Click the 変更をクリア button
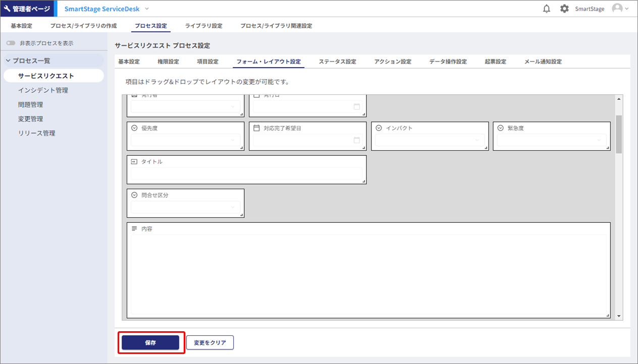The height and width of the screenshot is (364, 638). [x=210, y=343]
